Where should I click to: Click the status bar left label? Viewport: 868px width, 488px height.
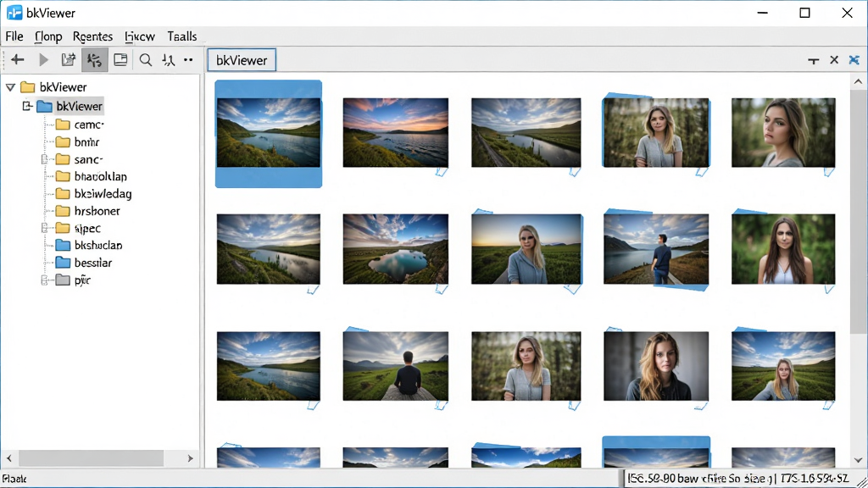[x=14, y=480]
